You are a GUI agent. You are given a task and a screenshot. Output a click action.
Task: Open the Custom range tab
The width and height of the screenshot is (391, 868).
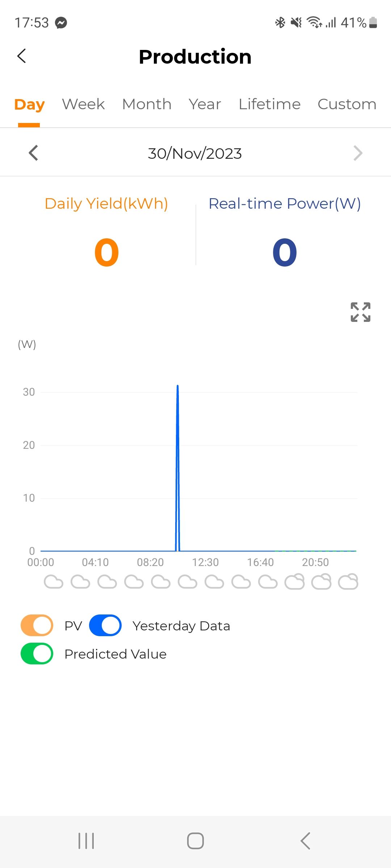coord(347,104)
